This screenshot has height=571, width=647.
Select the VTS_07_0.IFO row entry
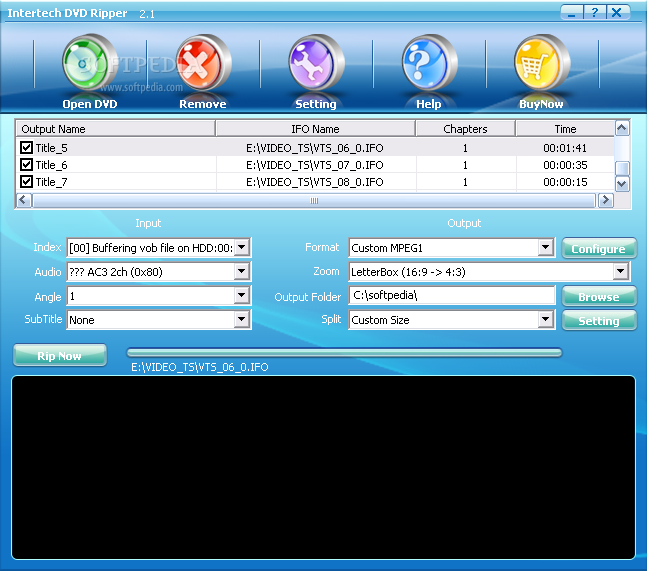click(x=315, y=165)
